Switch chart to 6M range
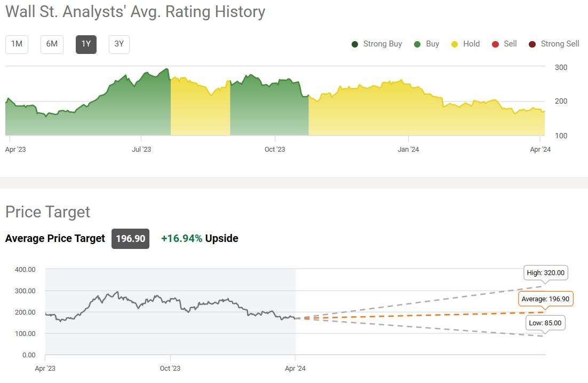 (x=52, y=44)
